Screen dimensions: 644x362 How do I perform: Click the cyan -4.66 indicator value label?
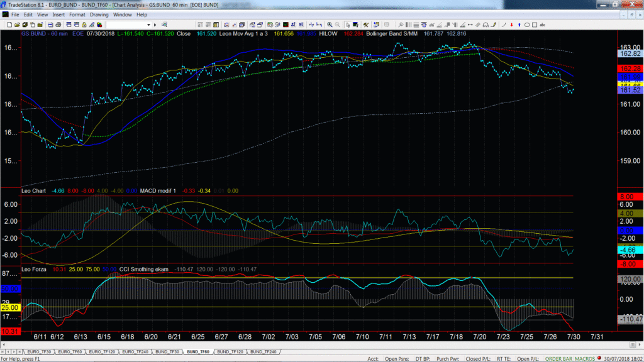pyautogui.click(x=630, y=250)
